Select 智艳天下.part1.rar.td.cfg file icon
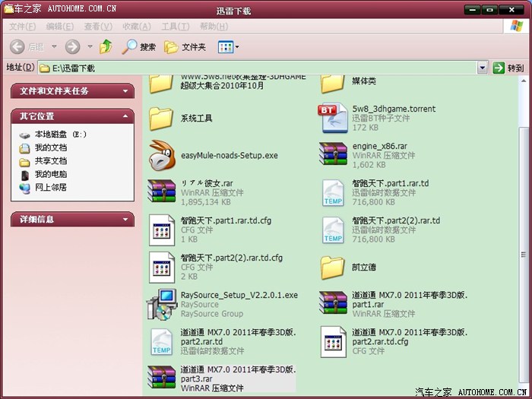532x399 pixels. [162, 230]
